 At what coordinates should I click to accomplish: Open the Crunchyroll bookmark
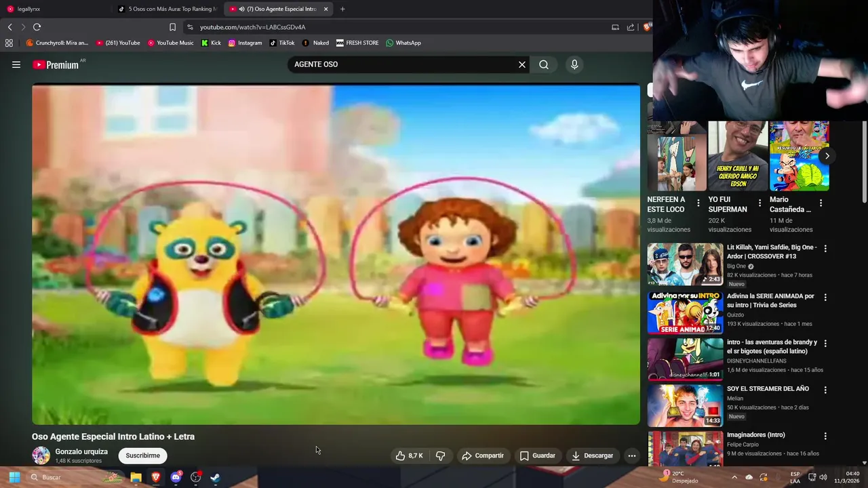(x=57, y=43)
